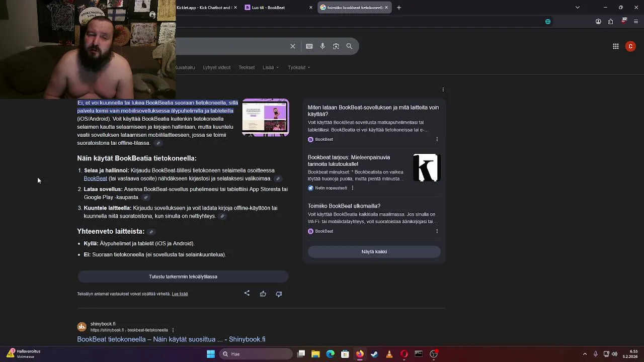Click link icon after Selaa ja hallinnoi step
The height and width of the screenshot is (362, 644).
click(278, 178)
